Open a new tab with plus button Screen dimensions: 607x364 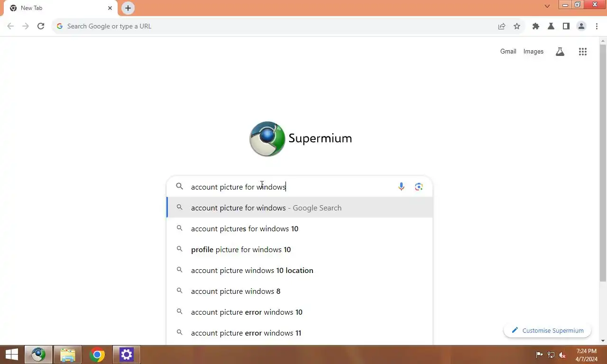[128, 8]
